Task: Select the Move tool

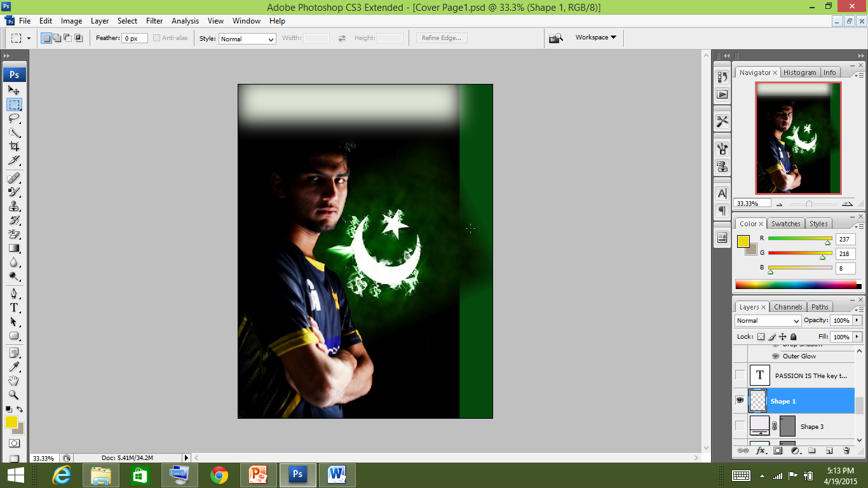Action: point(14,90)
